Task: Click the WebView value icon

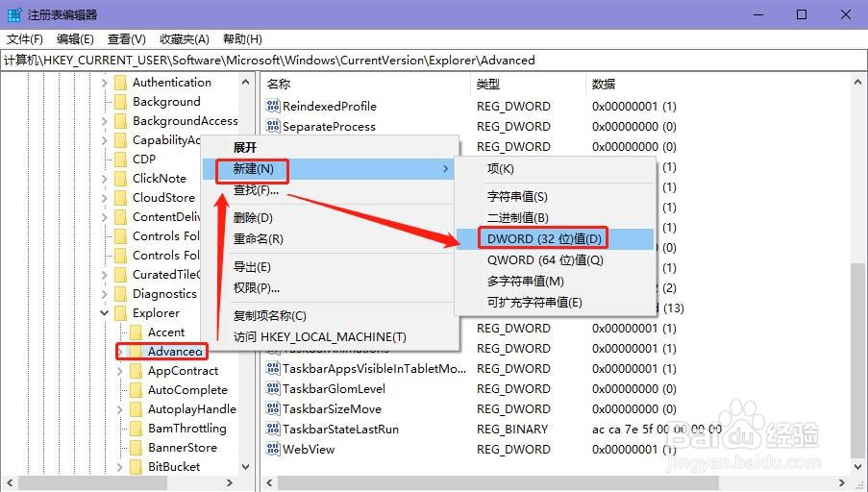Action: [x=273, y=449]
